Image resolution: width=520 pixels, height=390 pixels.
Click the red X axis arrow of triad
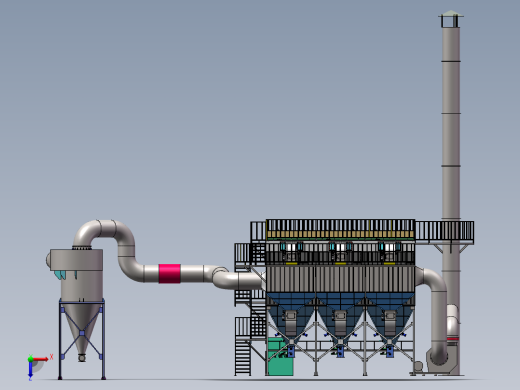pos(40,359)
